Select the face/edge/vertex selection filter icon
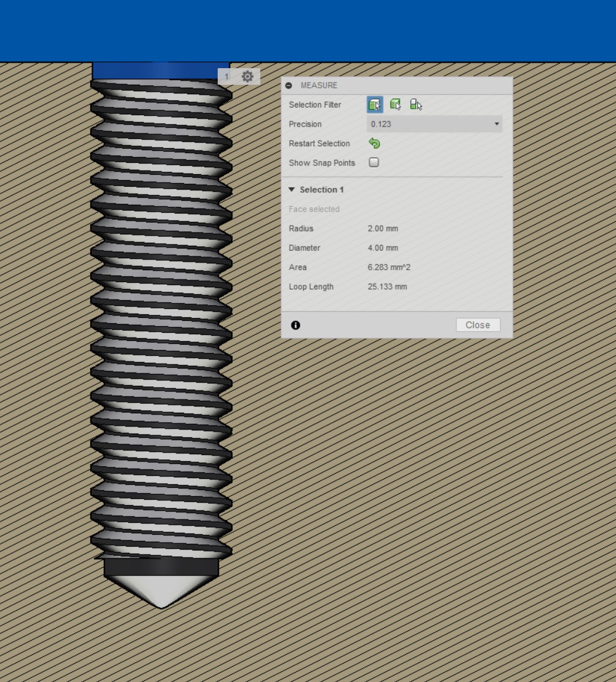The width and height of the screenshot is (616, 682). [x=374, y=105]
